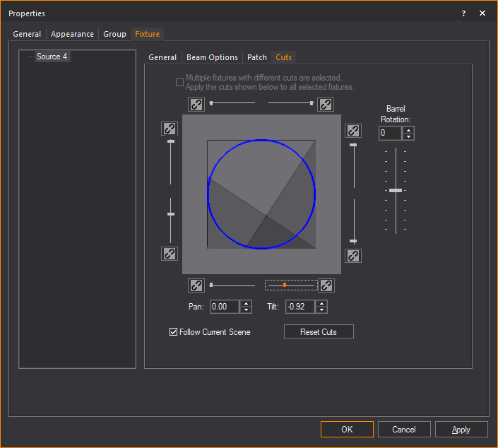Uncheck Follow Current Scene checkbox
The image size is (498, 448).
click(174, 332)
